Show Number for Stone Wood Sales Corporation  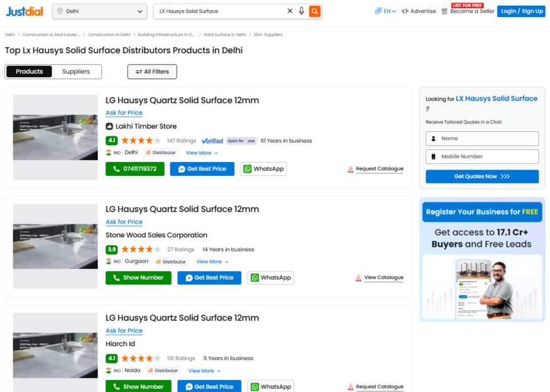(138, 278)
